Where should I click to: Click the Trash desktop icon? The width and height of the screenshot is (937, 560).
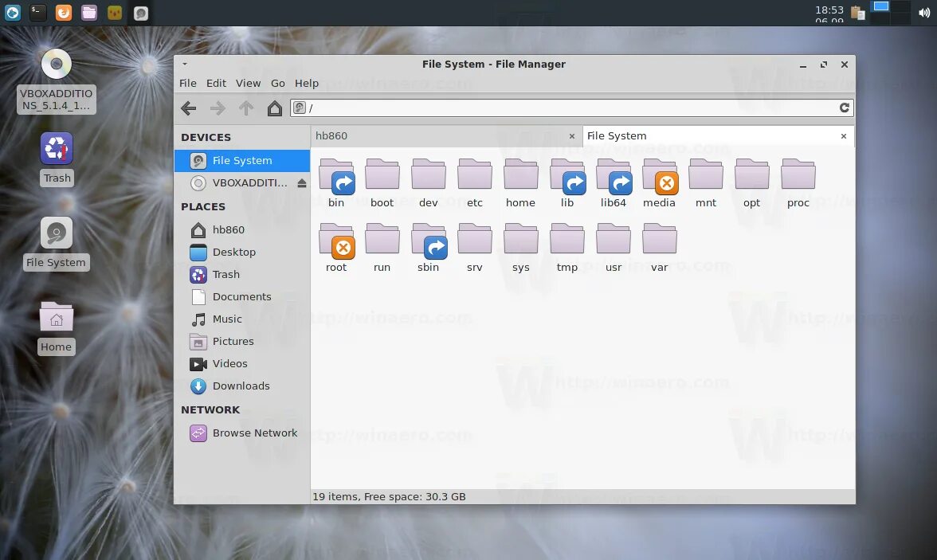pos(56,148)
